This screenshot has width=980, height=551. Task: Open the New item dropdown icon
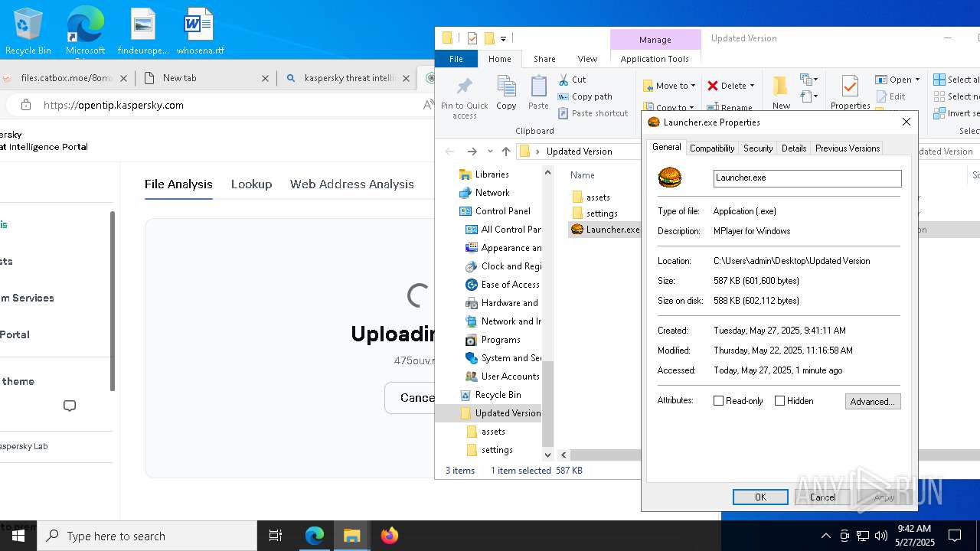click(x=808, y=80)
